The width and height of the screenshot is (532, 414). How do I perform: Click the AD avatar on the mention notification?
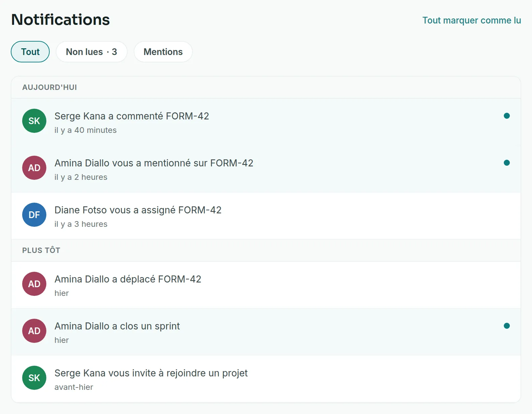pyautogui.click(x=34, y=168)
